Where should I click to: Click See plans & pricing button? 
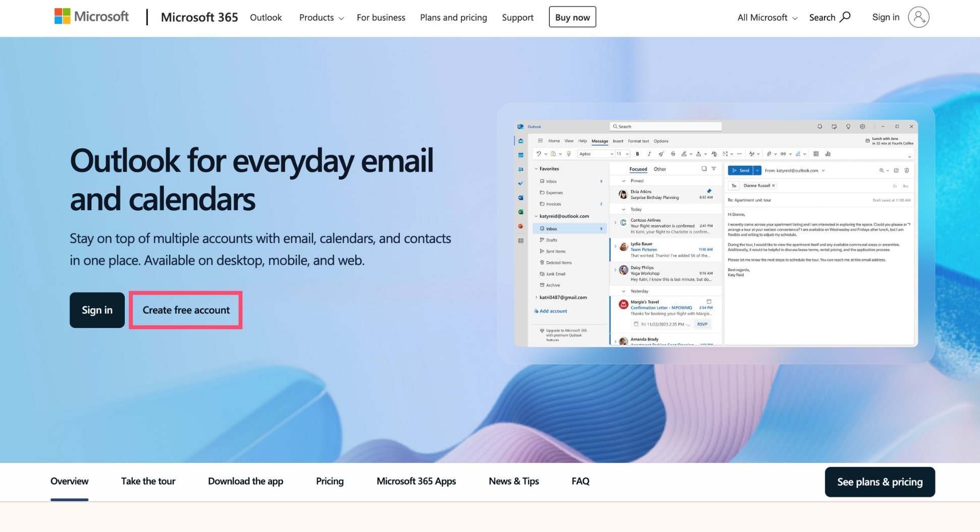coord(880,482)
